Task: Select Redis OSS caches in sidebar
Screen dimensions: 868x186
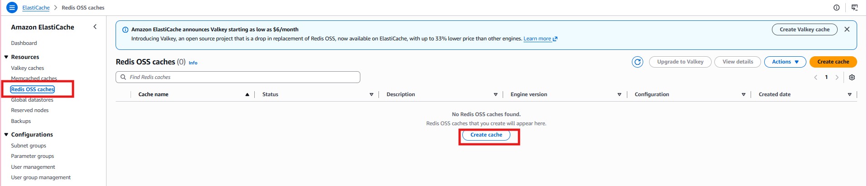Action: point(33,89)
